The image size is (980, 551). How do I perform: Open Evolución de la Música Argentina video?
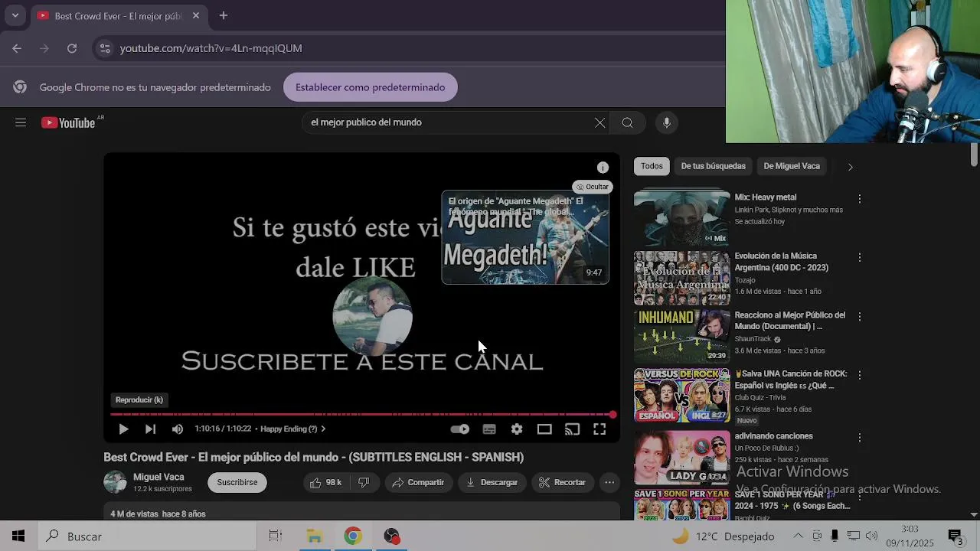[682, 278]
